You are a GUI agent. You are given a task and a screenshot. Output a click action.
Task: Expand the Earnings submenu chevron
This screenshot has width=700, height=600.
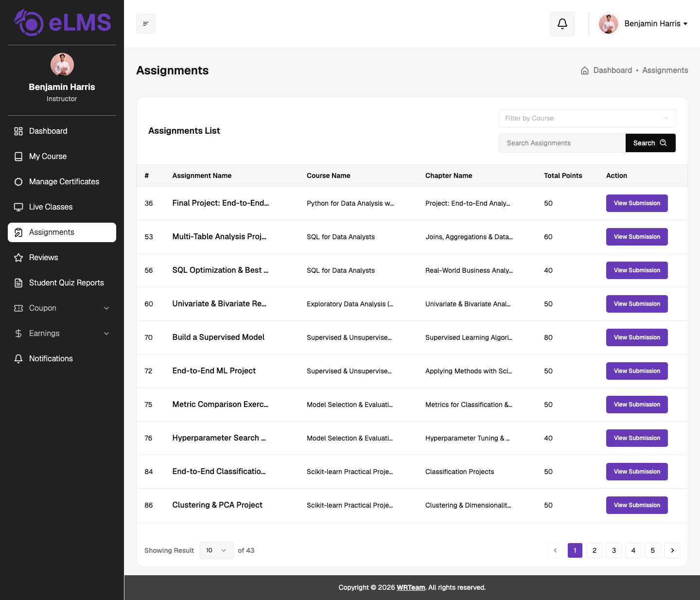click(x=106, y=334)
